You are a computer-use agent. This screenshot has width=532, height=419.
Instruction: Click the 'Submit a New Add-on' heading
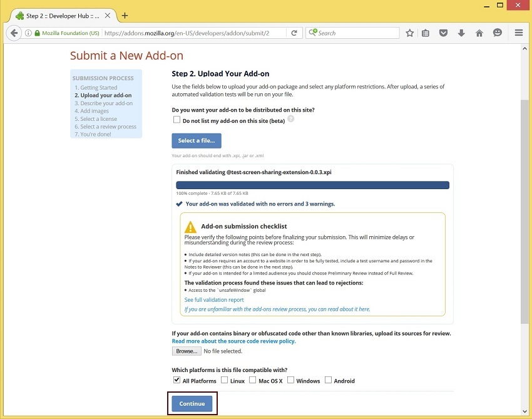pyautogui.click(x=126, y=55)
